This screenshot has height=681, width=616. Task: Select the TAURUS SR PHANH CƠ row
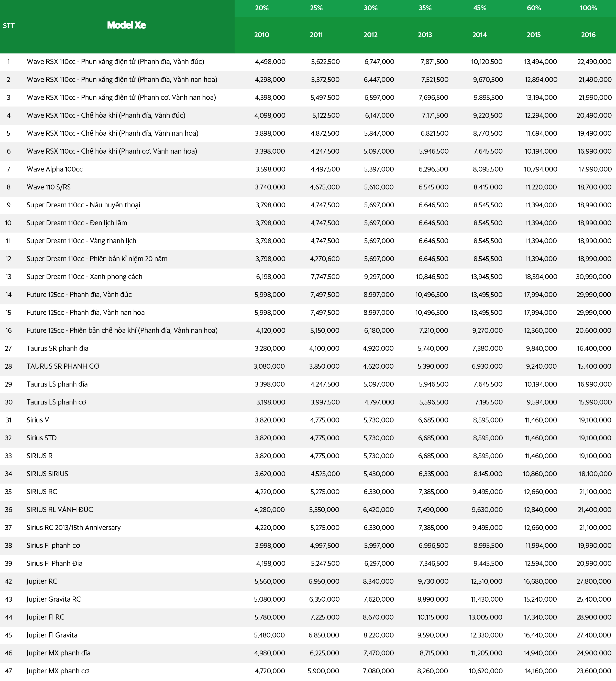pyautogui.click(x=63, y=366)
